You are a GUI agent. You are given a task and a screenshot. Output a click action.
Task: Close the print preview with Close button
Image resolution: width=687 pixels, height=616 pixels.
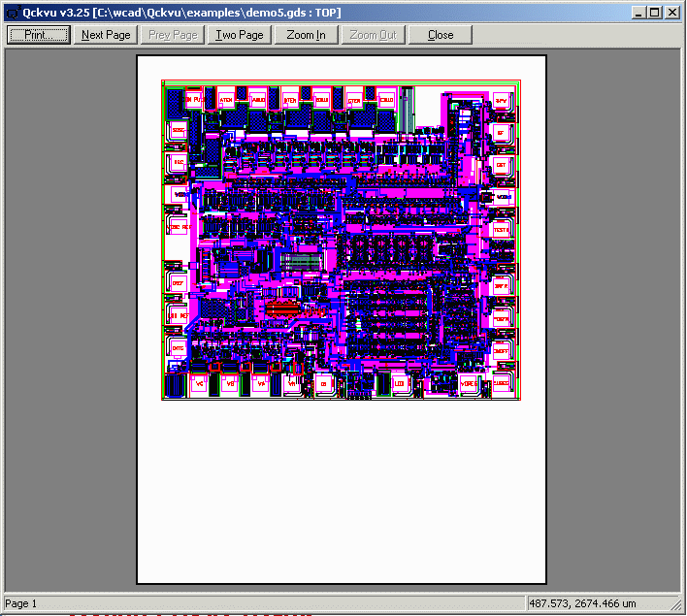pyautogui.click(x=440, y=35)
